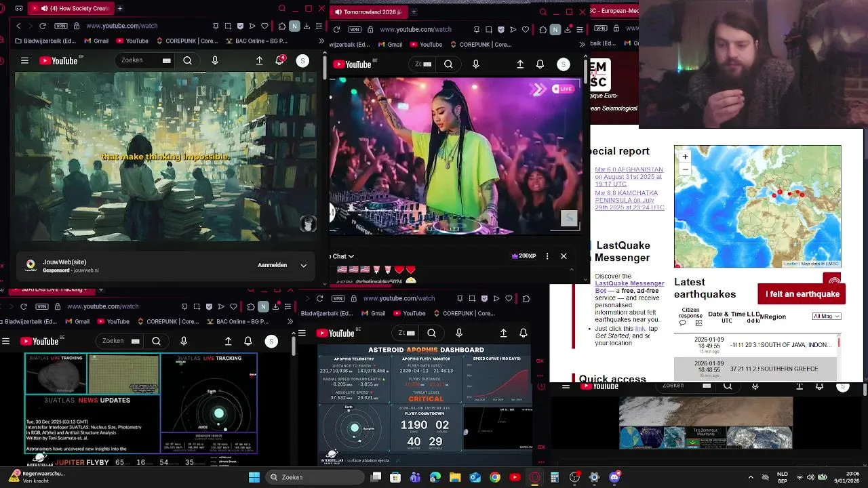Reload page in 3I/ATLAS window
Viewport: 868px width, 488px height.
[x=24, y=306]
